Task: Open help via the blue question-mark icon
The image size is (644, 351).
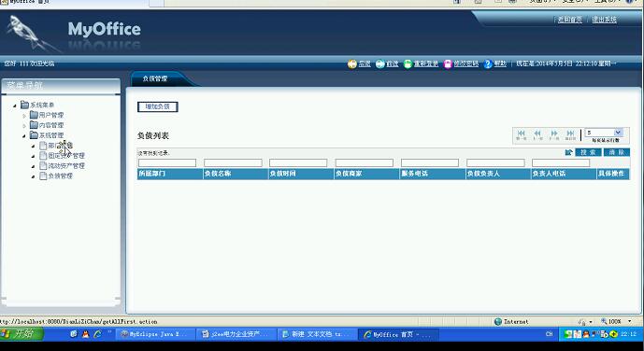Action: coord(488,63)
